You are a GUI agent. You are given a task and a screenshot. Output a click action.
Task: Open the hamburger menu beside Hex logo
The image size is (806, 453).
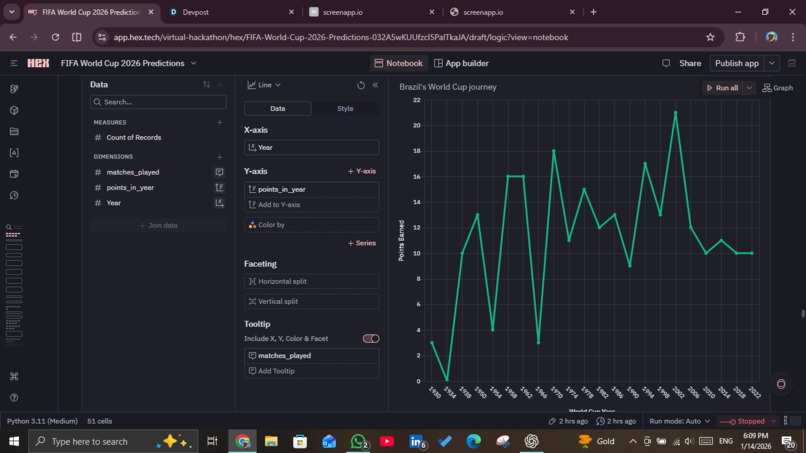[x=14, y=63]
